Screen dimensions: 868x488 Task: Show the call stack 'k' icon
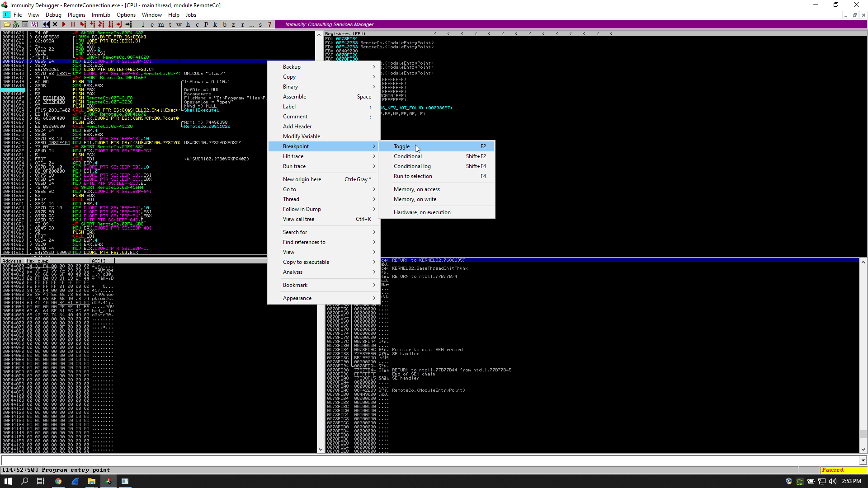[215, 24]
